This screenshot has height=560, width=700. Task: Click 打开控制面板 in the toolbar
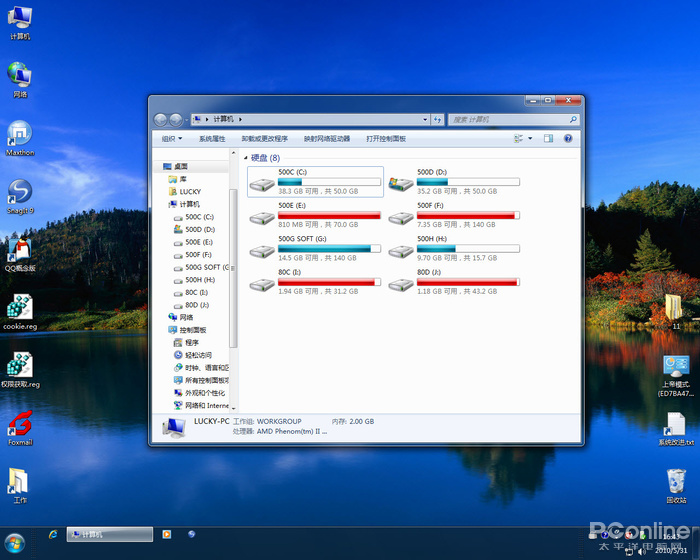click(x=386, y=139)
